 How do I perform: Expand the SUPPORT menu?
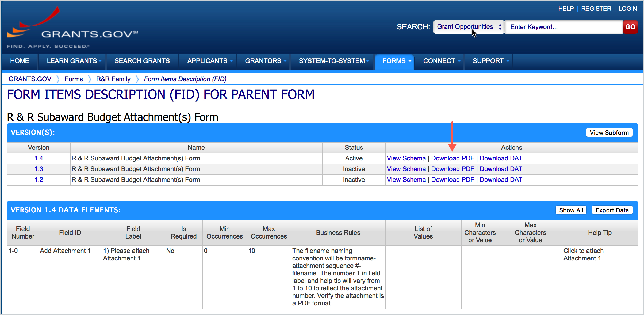click(489, 61)
